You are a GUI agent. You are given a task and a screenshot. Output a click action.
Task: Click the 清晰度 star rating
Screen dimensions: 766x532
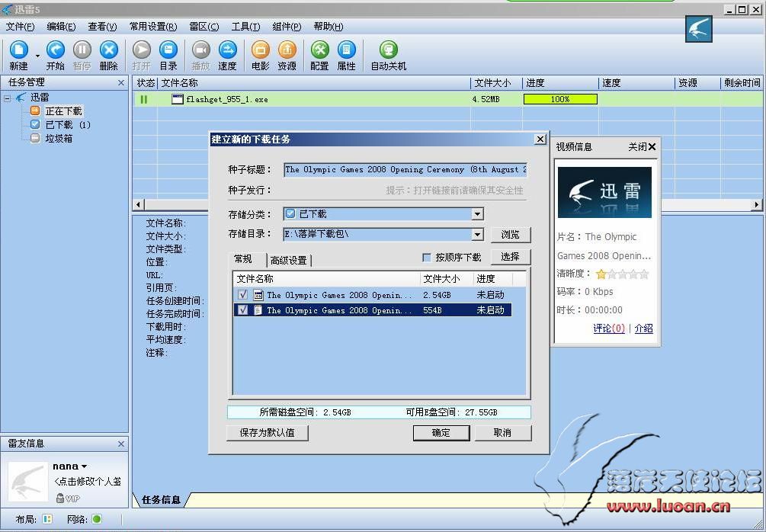tap(623, 274)
